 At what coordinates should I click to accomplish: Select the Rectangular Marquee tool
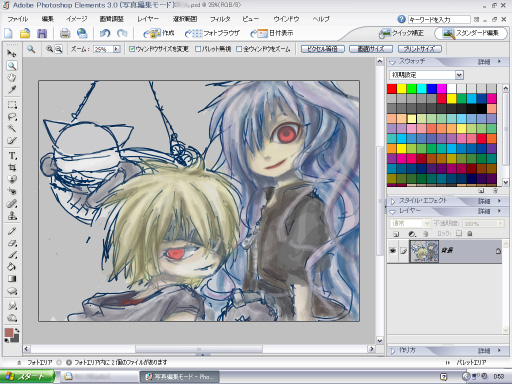[x=12, y=105]
